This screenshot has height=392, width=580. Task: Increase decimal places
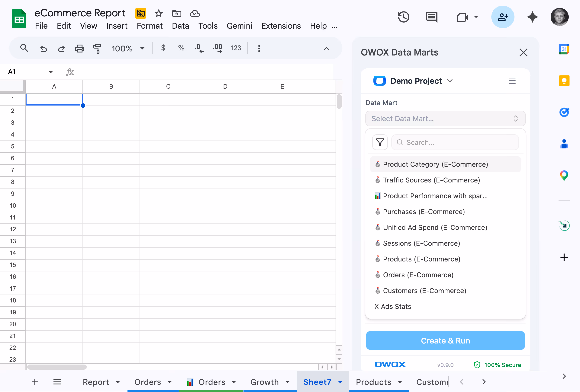(218, 48)
